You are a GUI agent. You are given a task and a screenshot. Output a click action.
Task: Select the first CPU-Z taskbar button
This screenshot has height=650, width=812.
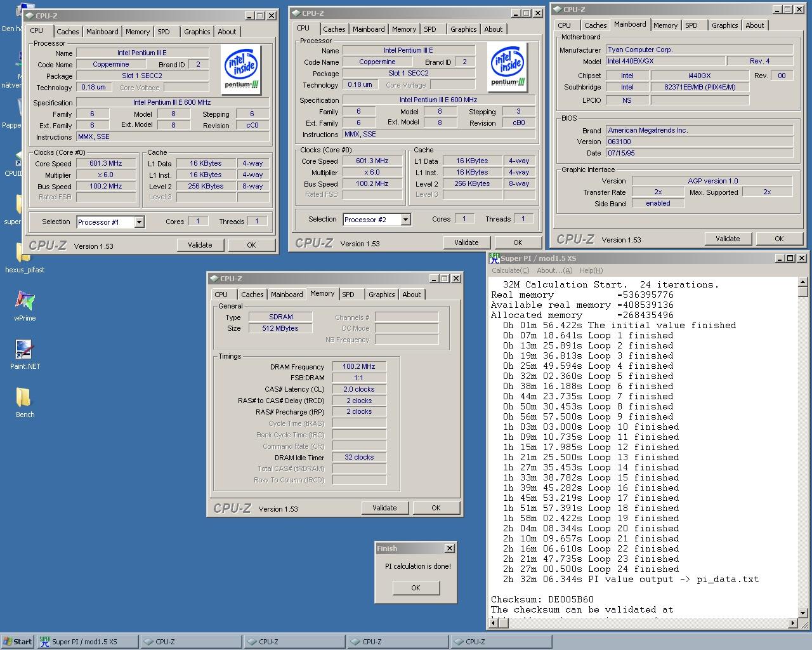[190, 642]
